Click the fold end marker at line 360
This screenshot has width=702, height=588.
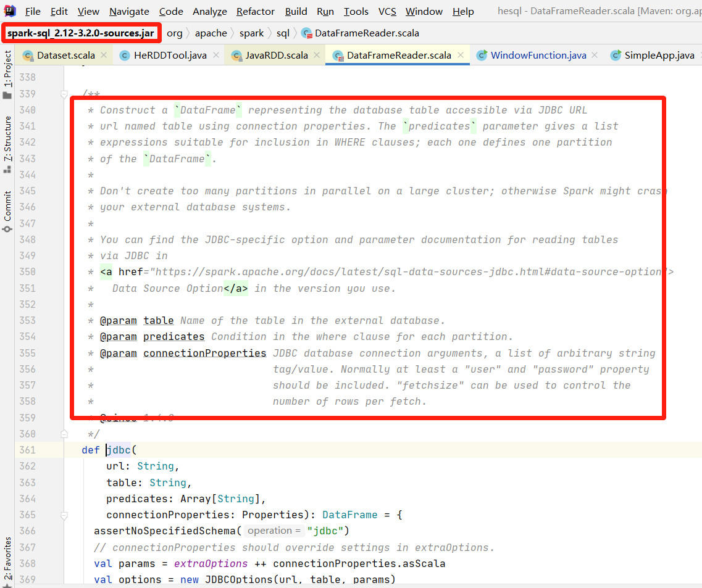(x=64, y=434)
